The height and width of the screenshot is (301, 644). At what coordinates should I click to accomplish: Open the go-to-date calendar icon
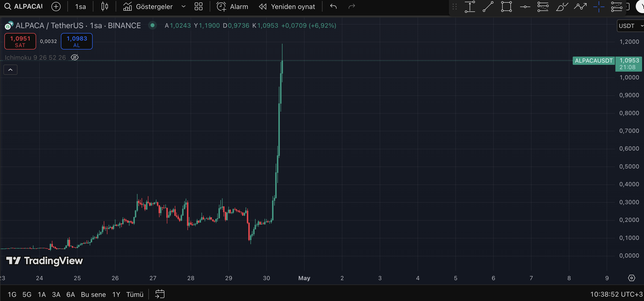click(160, 294)
